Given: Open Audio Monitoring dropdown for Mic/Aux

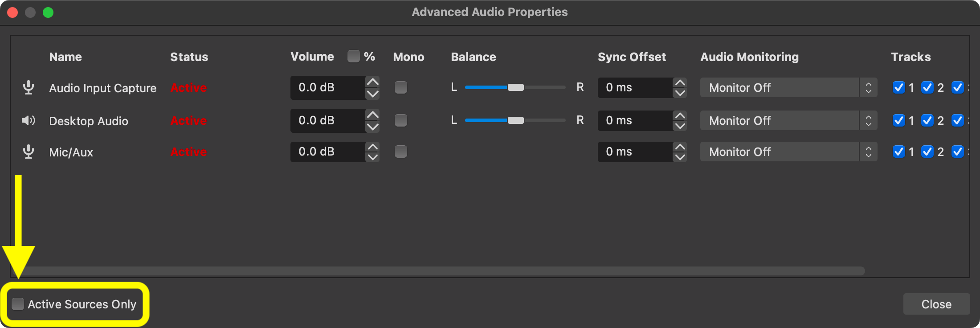Looking at the screenshot, I should tap(788, 152).
